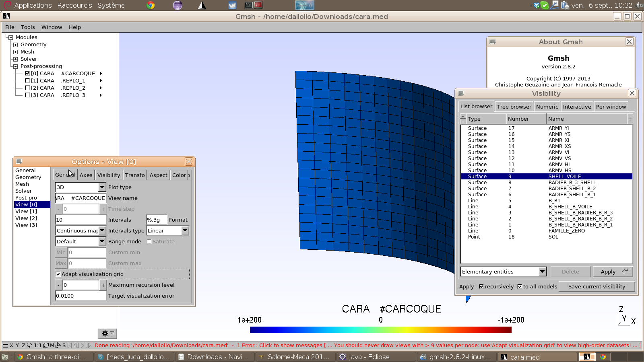
Task: Launch Chrome from the top panel
Action: pyautogui.click(x=151, y=5)
